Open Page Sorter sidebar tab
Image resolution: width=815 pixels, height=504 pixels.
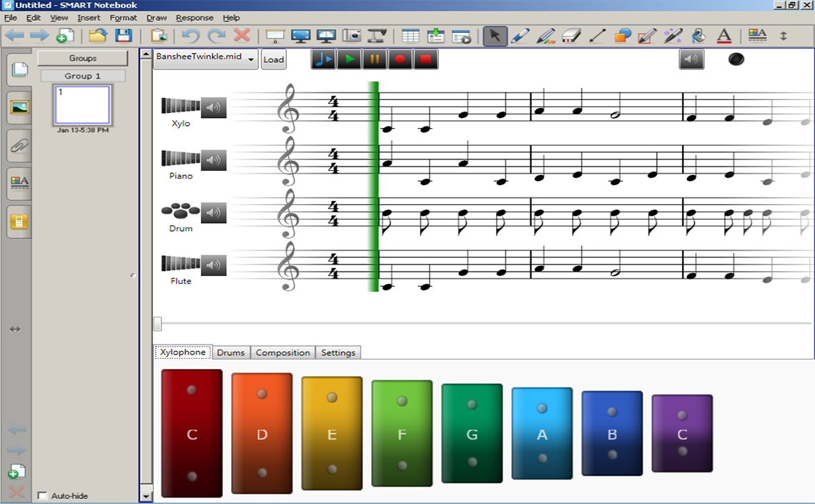[x=20, y=69]
